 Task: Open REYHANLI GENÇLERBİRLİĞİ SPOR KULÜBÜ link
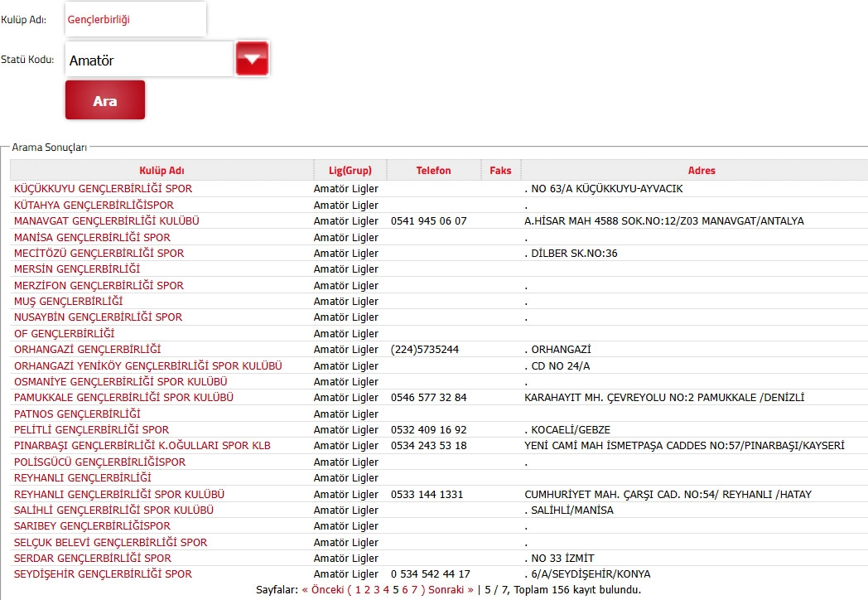(x=119, y=495)
